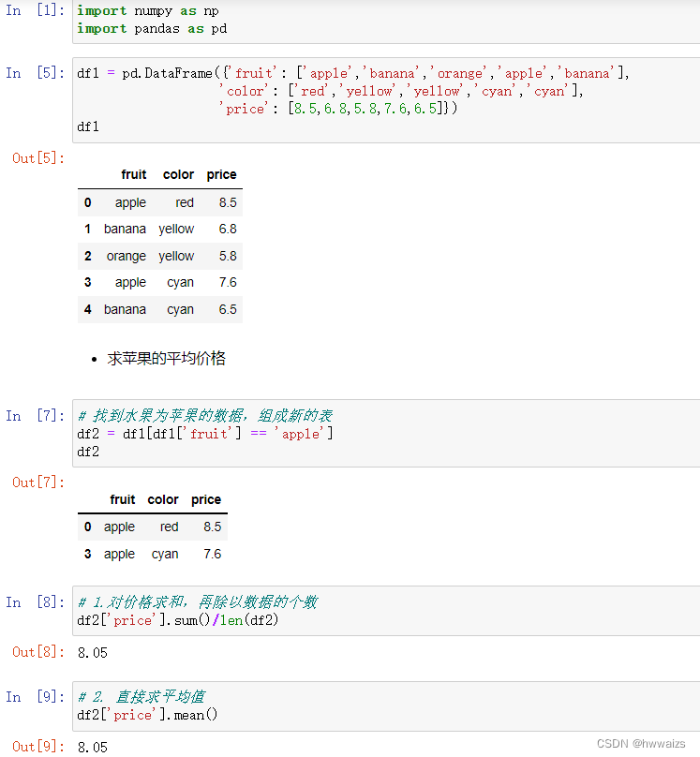Click row index 3 in Out[7] table
This screenshot has width=700, height=757.
[88, 554]
